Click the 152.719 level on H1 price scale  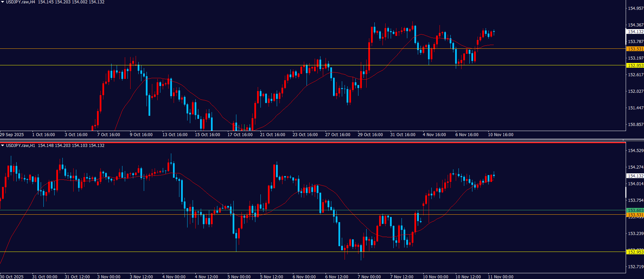(x=636, y=267)
